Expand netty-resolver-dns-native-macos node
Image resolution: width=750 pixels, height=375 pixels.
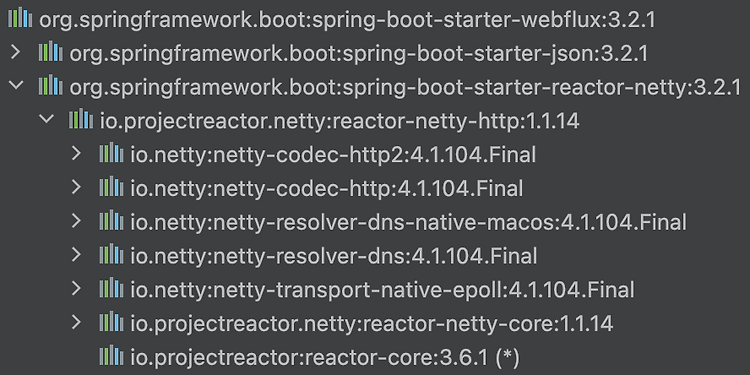tap(77, 221)
